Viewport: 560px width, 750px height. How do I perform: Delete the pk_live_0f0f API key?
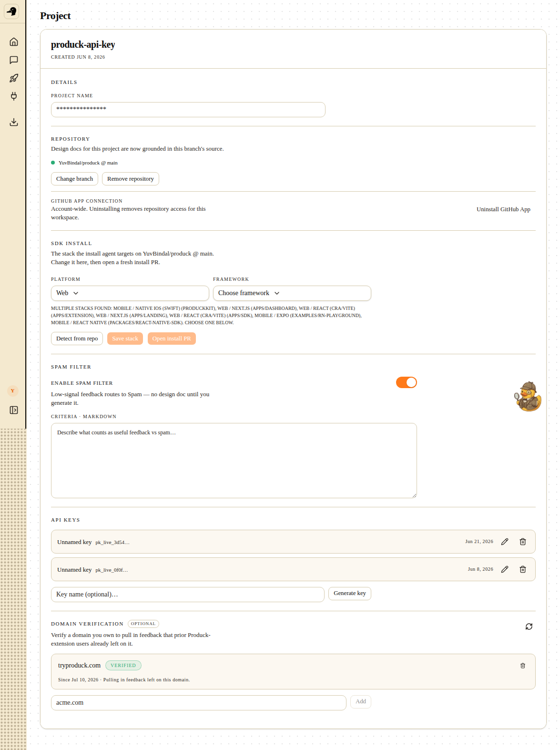(x=523, y=569)
